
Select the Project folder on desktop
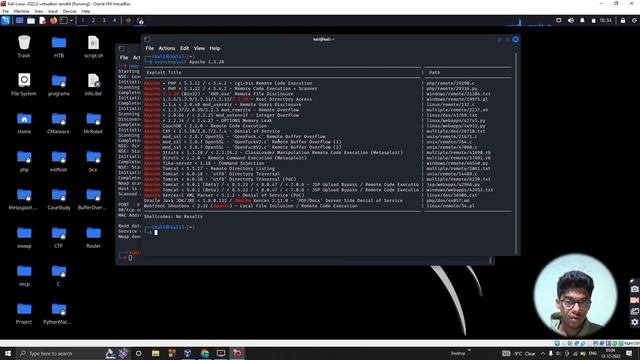(x=24, y=313)
